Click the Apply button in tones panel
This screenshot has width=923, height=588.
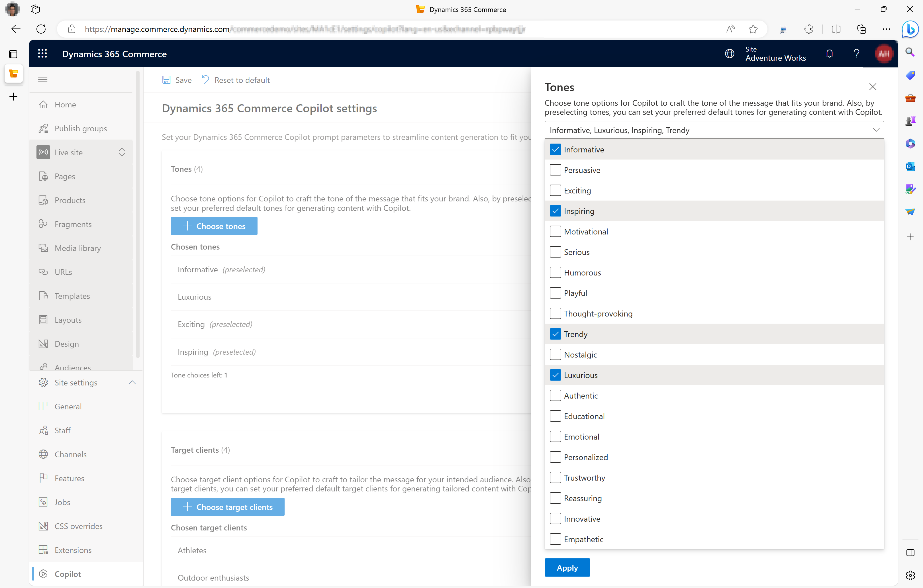pyautogui.click(x=567, y=567)
